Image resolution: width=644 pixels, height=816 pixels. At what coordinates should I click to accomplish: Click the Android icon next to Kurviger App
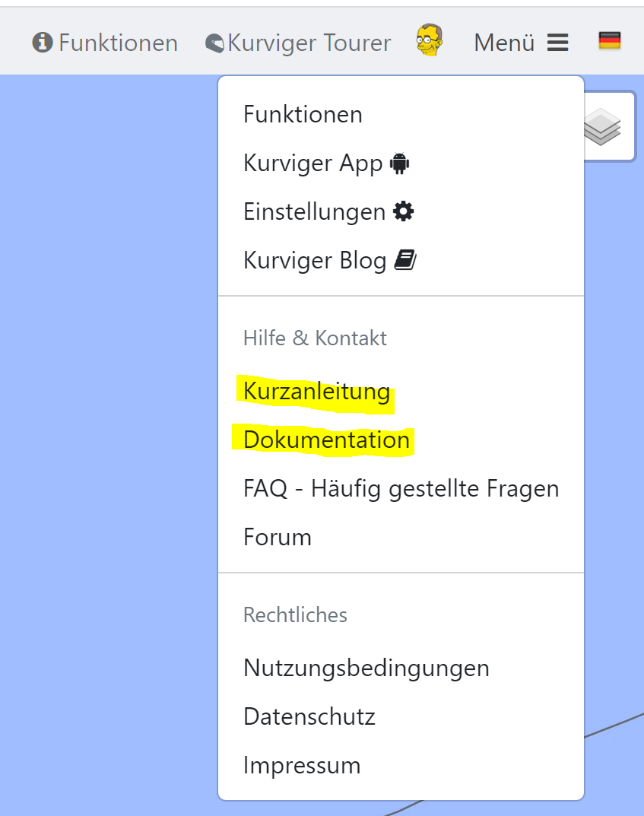[399, 164]
